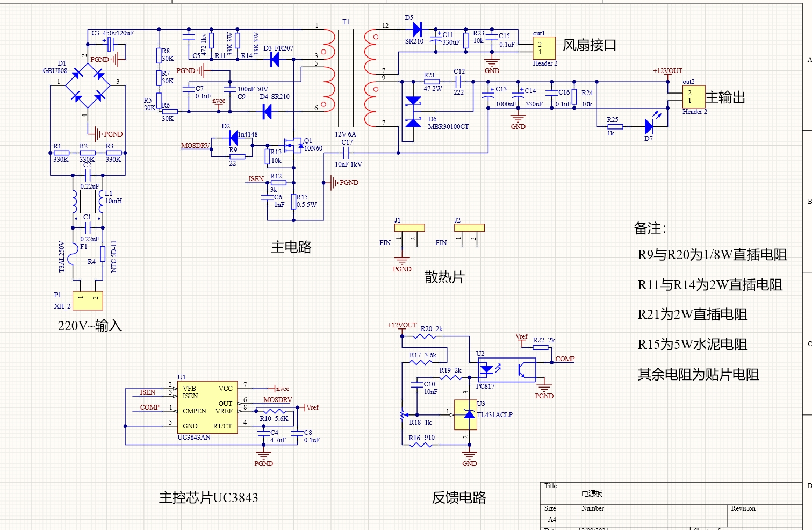Select the R16 910 resistor symbol
Viewport: 812px width, 530px height.
pos(421,445)
